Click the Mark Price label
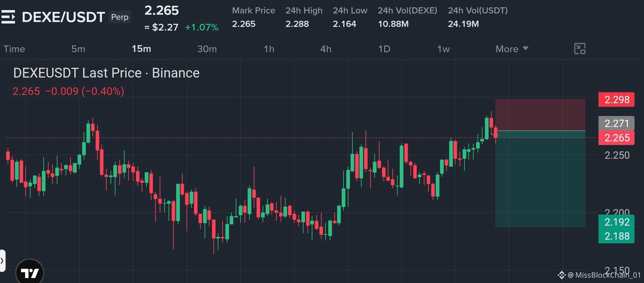644x283 pixels. (253, 10)
